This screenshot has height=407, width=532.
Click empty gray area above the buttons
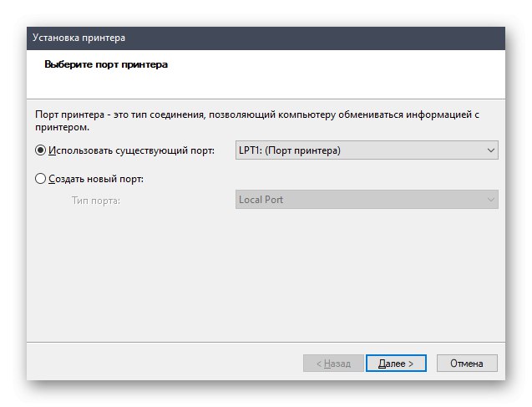[251, 284]
